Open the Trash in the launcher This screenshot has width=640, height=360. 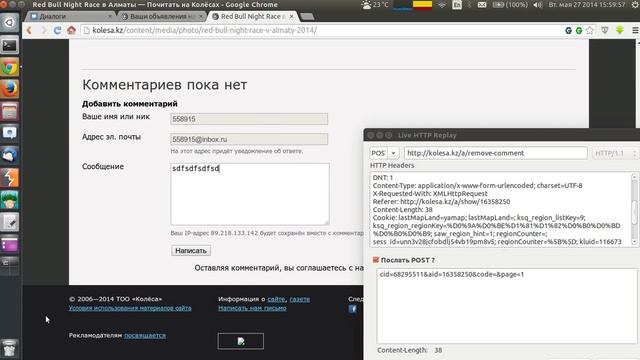[x=9, y=348]
